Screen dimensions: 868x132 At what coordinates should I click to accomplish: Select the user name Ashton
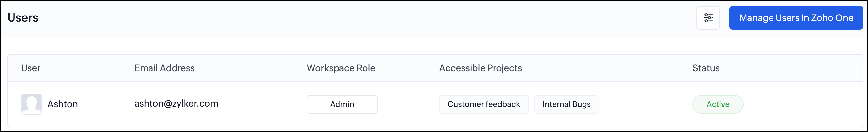coord(63,104)
